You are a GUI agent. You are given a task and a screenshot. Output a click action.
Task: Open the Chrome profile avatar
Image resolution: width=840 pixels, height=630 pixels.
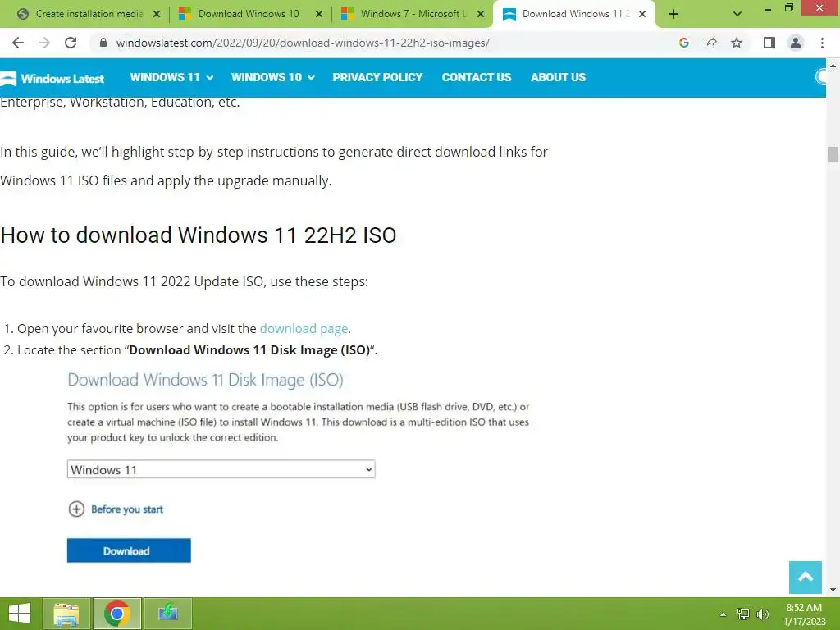796,43
